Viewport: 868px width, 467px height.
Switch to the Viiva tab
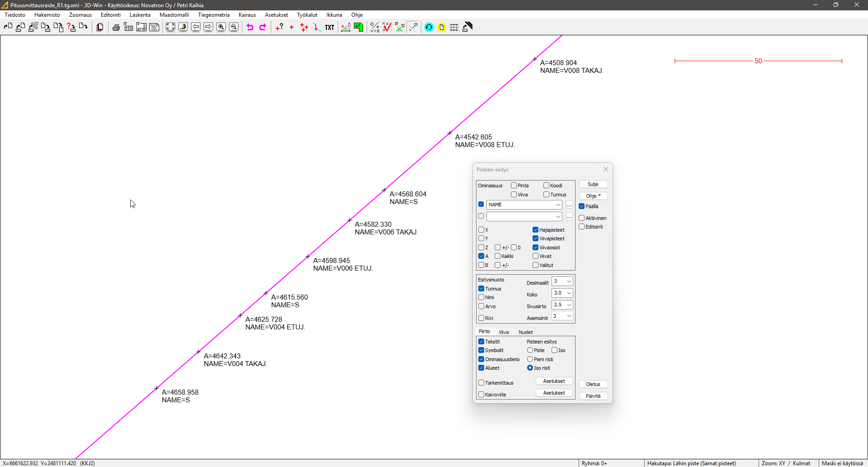(504, 332)
